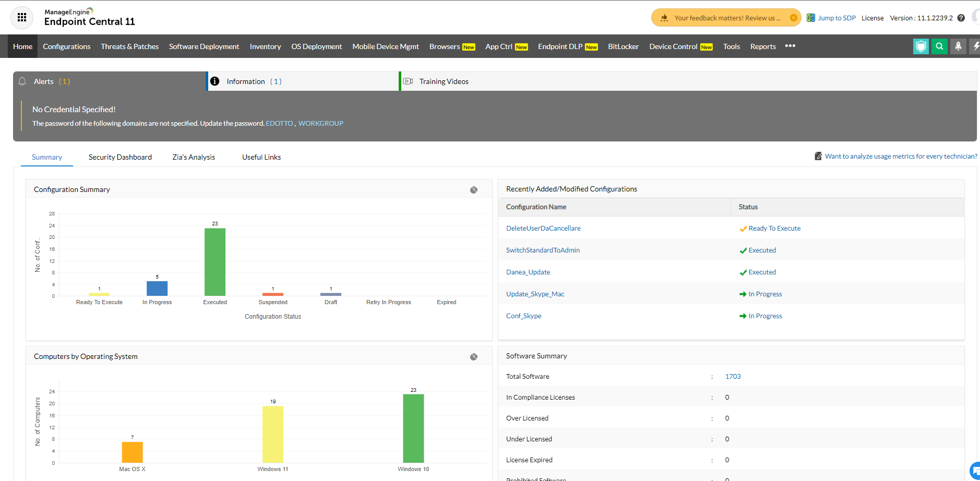Switch to Security Dashboard tab

pos(120,157)
